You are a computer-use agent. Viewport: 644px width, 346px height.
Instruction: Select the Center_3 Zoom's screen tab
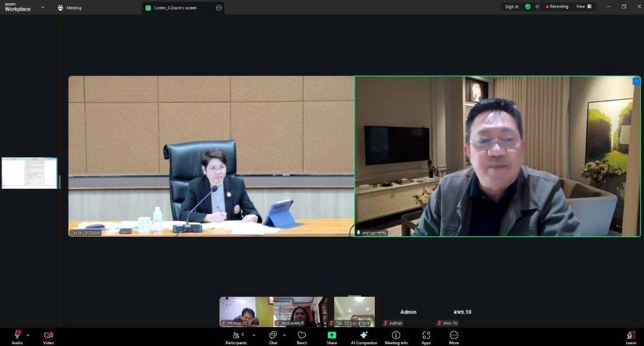pos(177,8)
